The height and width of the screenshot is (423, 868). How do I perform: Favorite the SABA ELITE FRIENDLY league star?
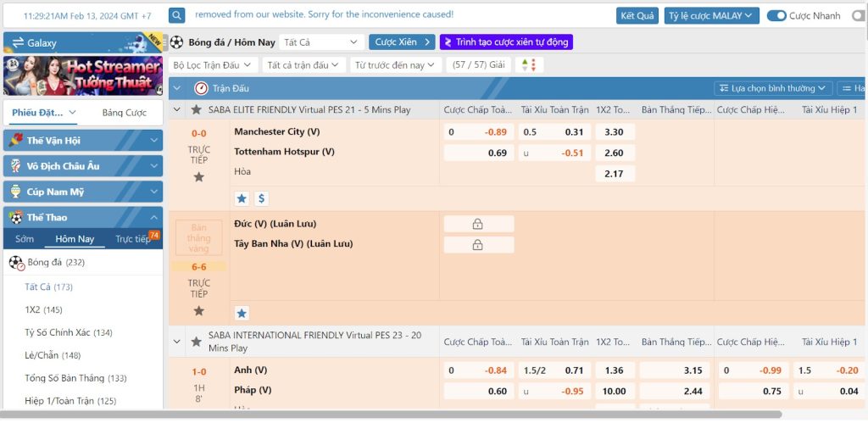pos(196,109)
